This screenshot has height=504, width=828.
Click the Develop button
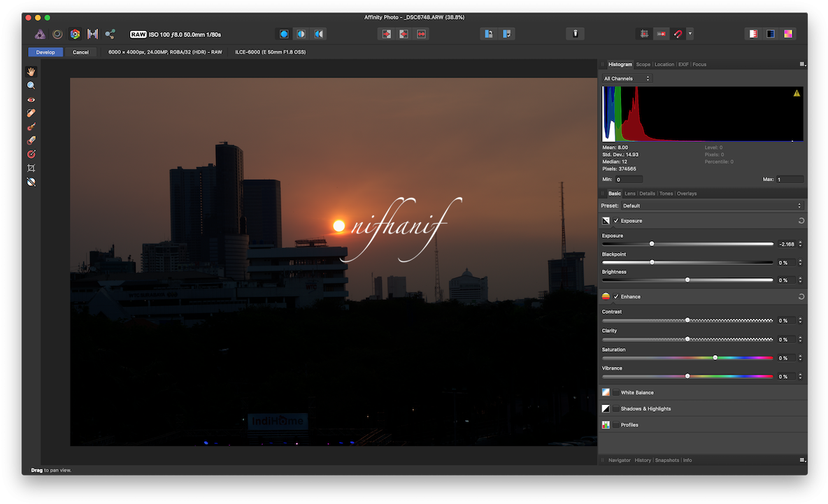[x=45, y=52]
